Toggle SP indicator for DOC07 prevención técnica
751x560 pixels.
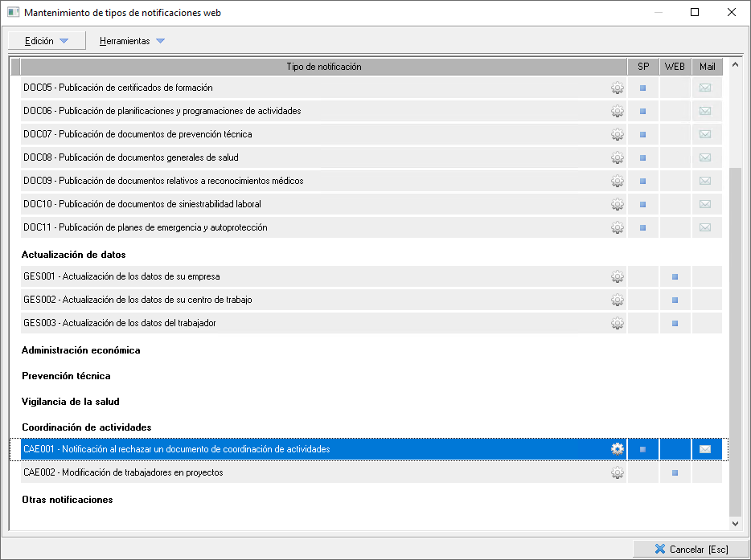click(642, 134)
